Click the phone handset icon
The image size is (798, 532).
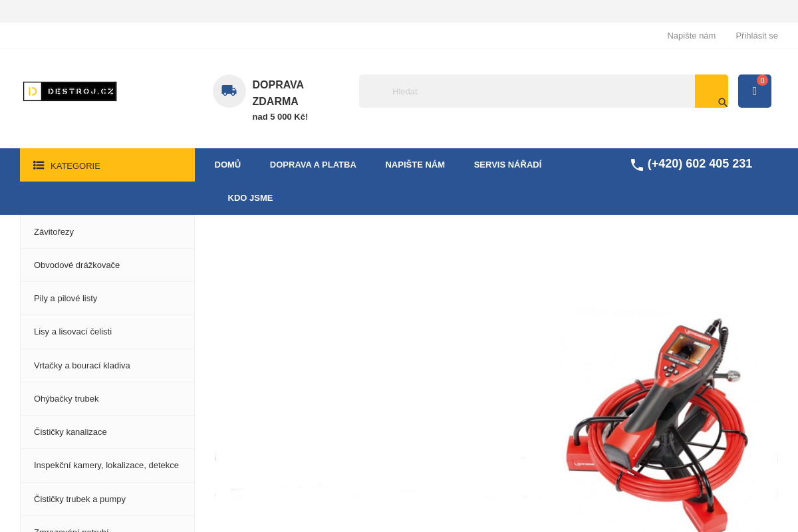point(636,165)
